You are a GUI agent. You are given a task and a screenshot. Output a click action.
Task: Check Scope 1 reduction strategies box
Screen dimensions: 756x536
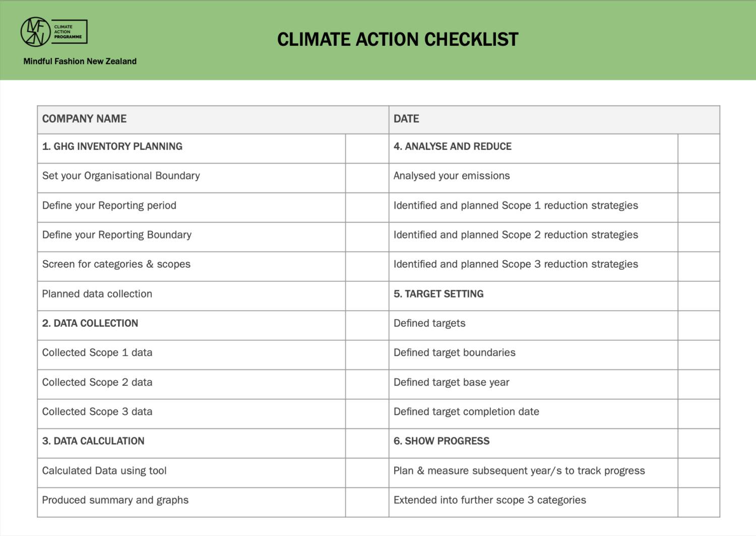point(699,207)
